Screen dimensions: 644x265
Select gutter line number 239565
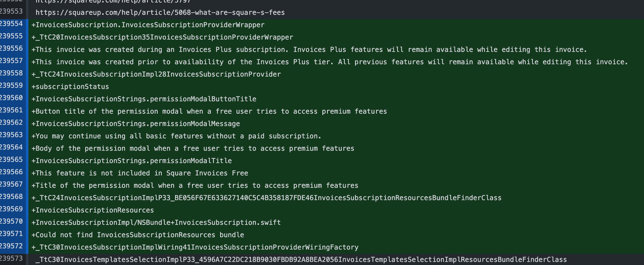(11, 160)
